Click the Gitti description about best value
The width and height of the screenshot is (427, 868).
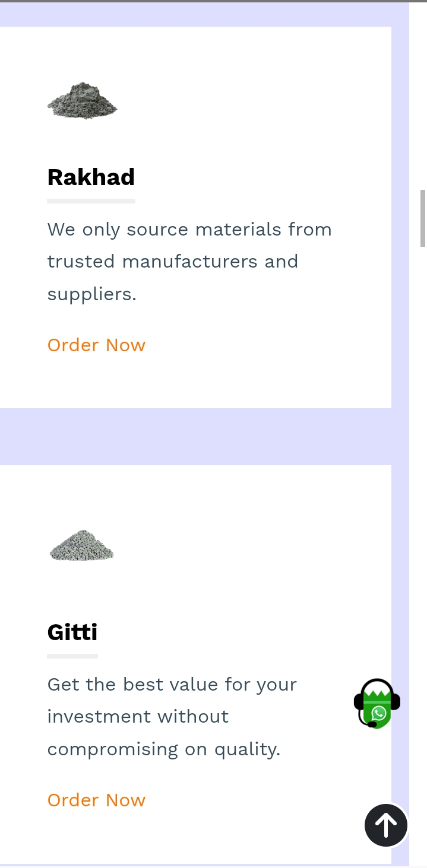[x=172, y=717]
